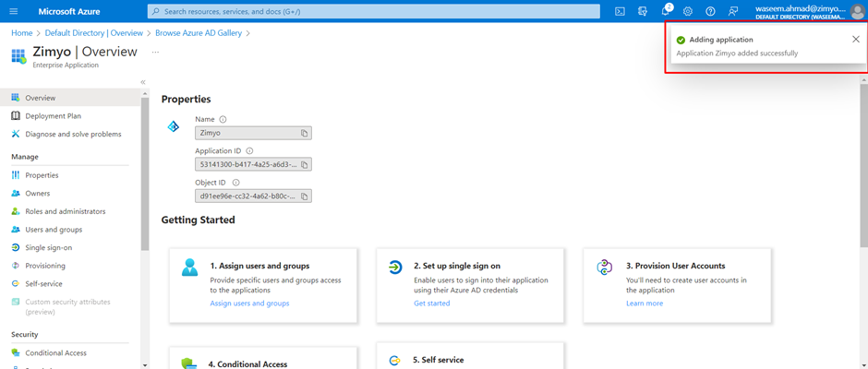Click the user account avatar
868x369 pixels.
coord(857,11)
